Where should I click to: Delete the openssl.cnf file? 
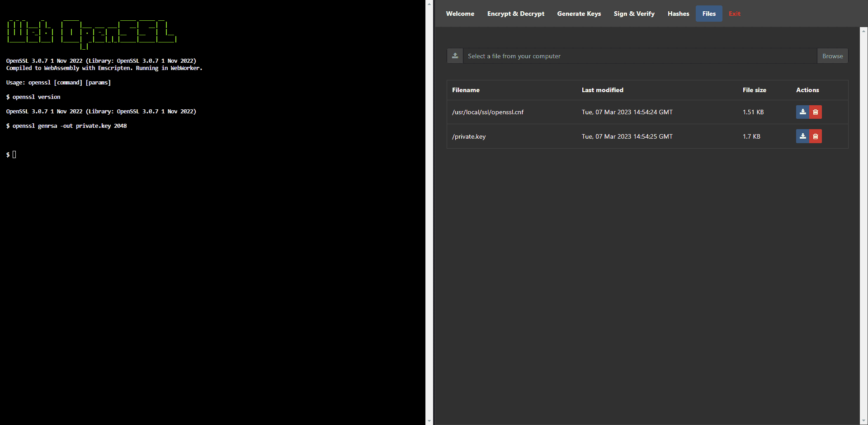(x=816, y=112)
